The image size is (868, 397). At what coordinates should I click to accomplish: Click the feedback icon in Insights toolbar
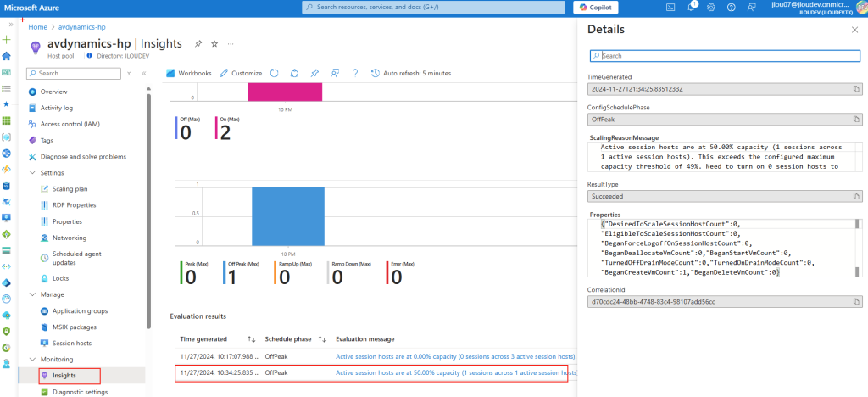tap(334, 73)
